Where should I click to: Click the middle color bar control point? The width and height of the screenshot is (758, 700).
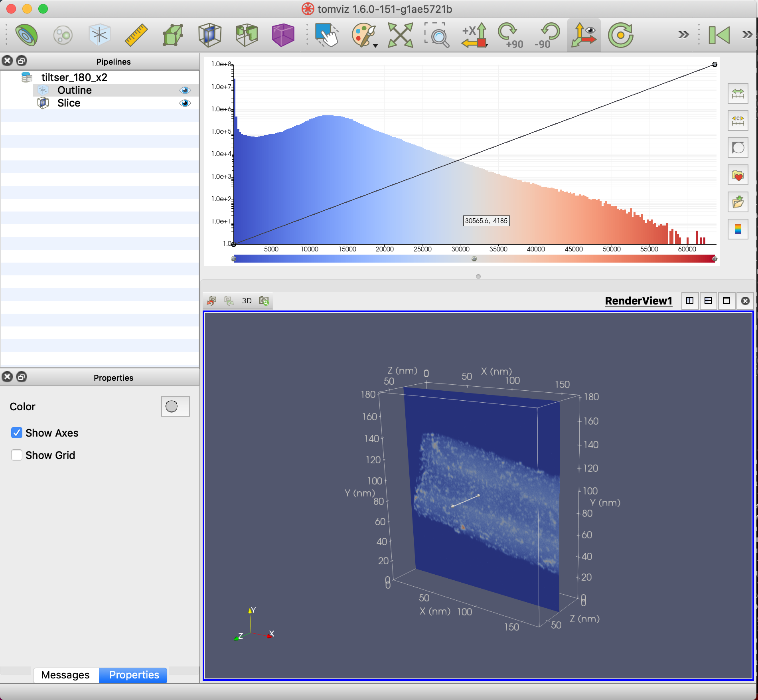(x=474, y=259)
